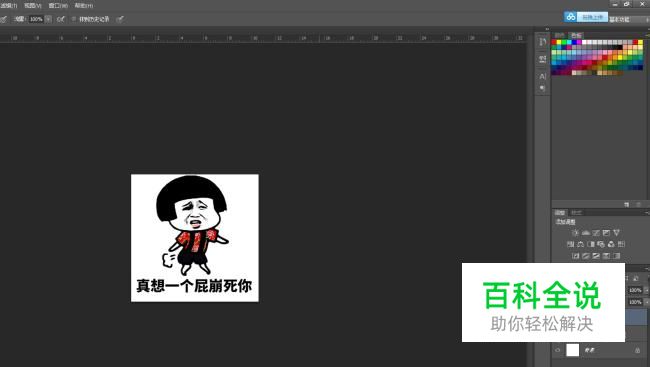This screenshot has height=367, width=650.
Task: Add a Color Lookup adjustment
Action: tap(621, 244)
